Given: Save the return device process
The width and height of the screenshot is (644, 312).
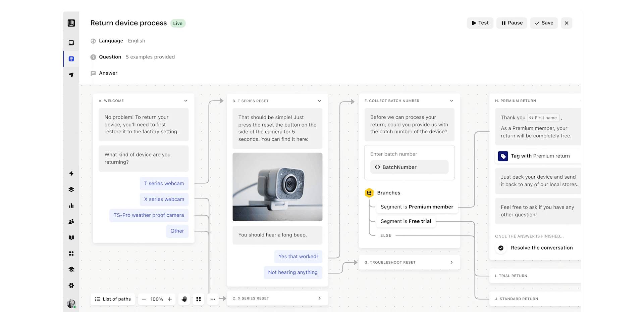Looking at the screenshot, I should (x=544, y=23).
